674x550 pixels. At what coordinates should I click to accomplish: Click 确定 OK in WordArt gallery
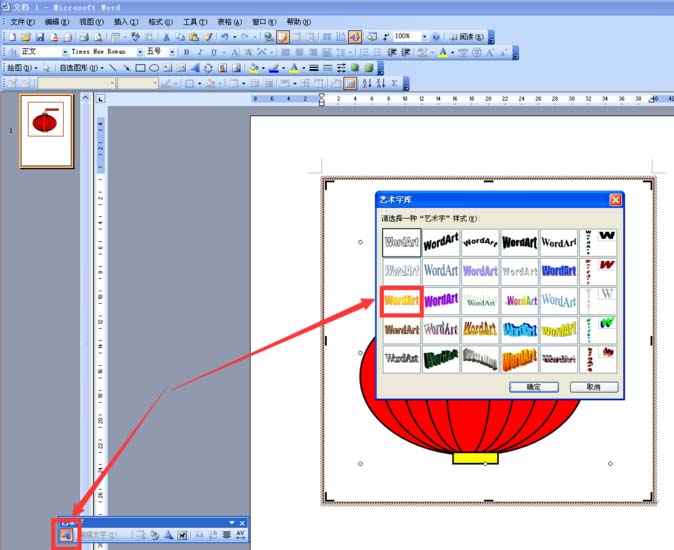(534, 387)
